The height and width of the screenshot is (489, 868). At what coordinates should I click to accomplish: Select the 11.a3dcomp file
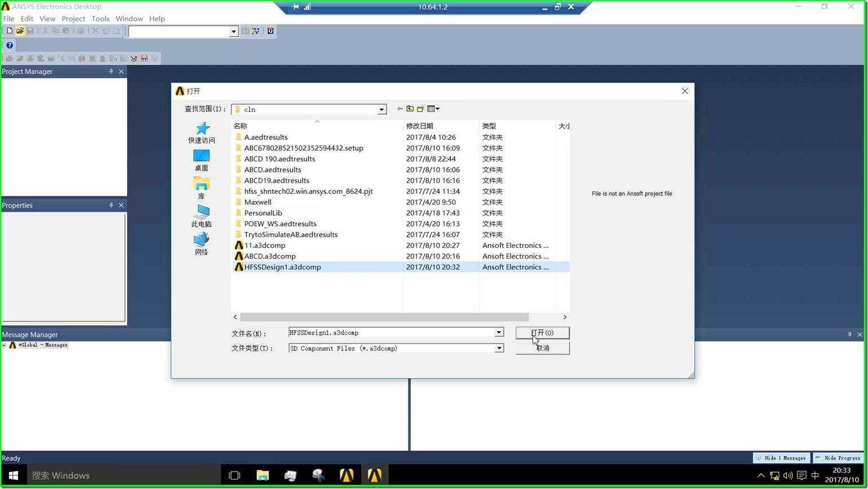265,246
